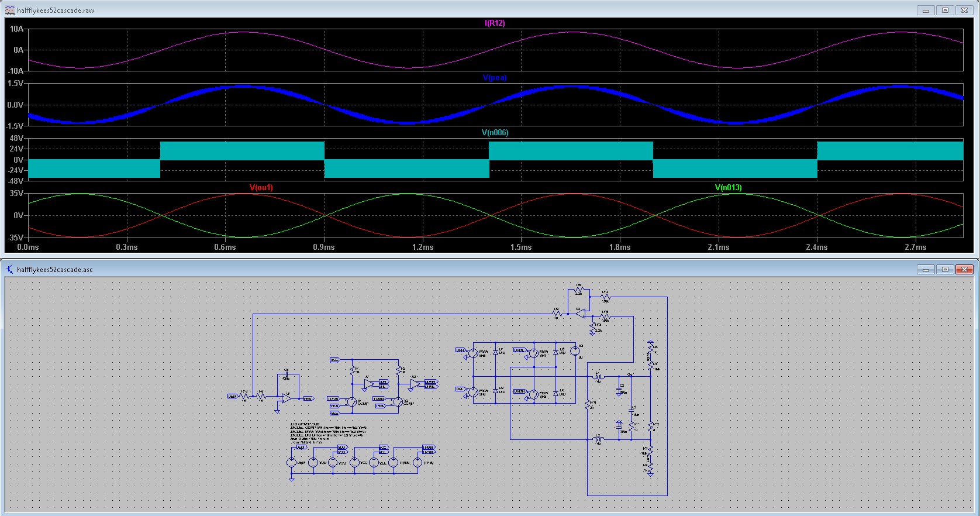
Task: Click the 2.4ms time axis label
Action: [x=817, y=247]
